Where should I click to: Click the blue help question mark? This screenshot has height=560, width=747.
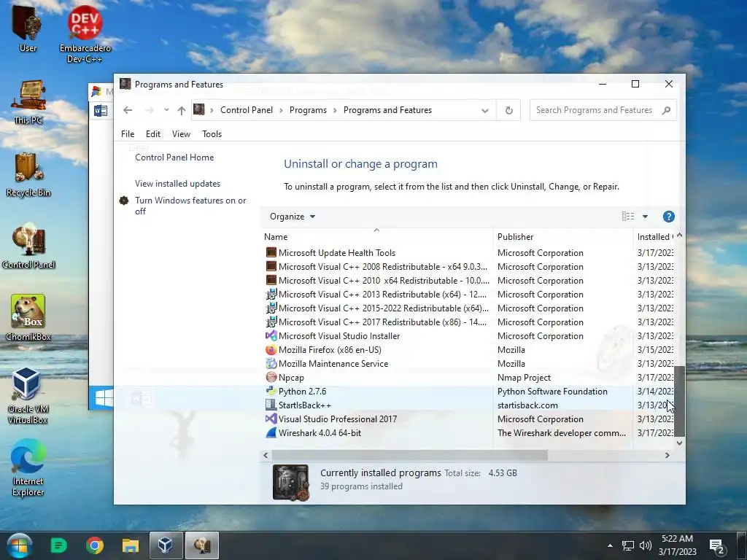pyautogui.click(x=669, y=217)
